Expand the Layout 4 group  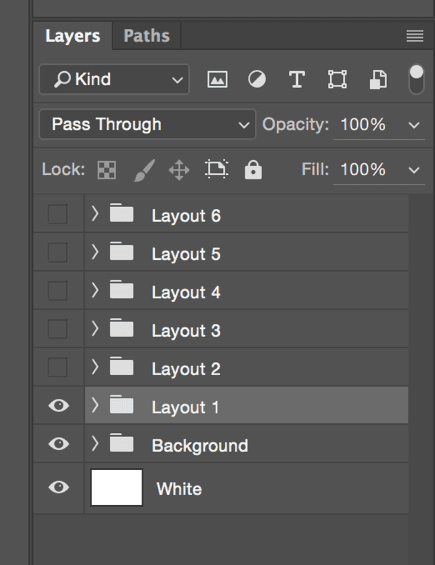coord(95,290)
